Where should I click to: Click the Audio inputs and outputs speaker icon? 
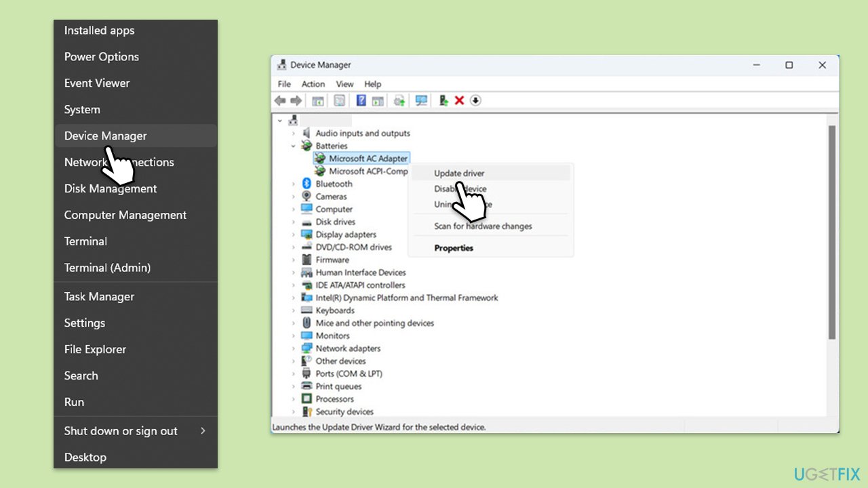307,133
